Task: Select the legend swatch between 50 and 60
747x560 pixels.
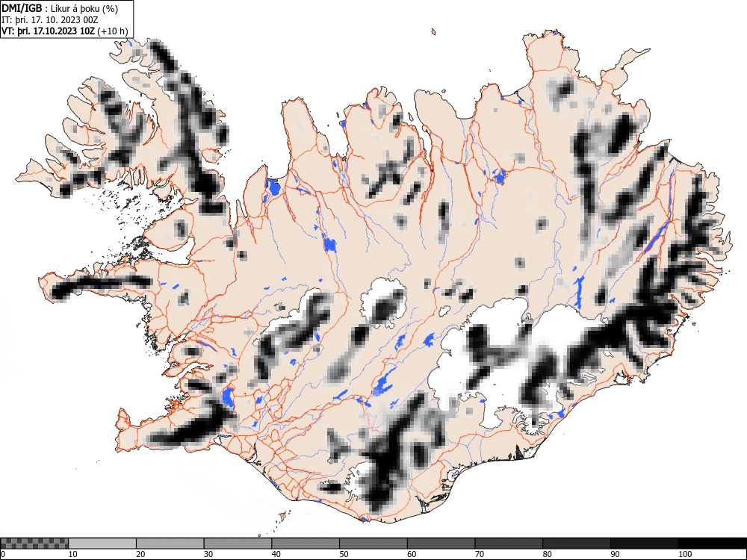Action: (x=373, y=544)
